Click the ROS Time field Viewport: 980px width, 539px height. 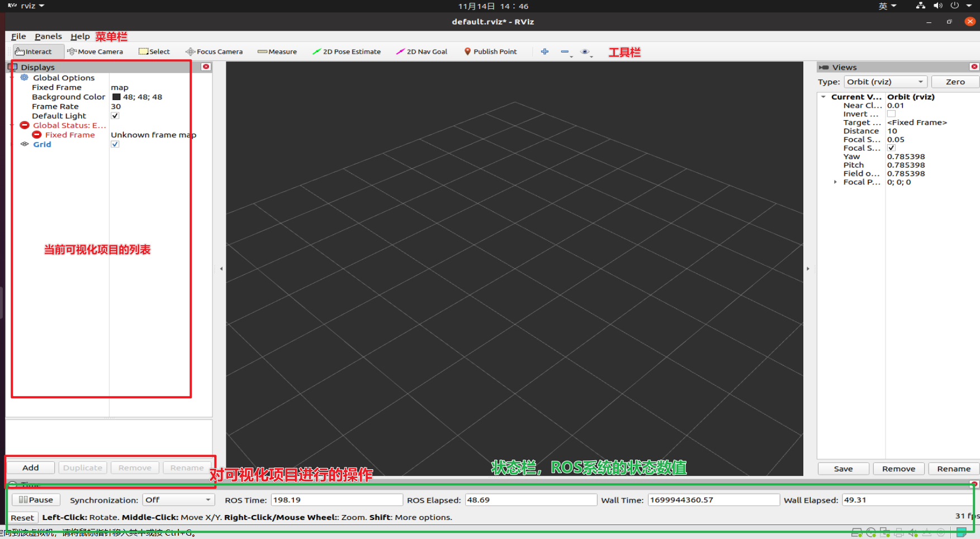coord(337,500)
